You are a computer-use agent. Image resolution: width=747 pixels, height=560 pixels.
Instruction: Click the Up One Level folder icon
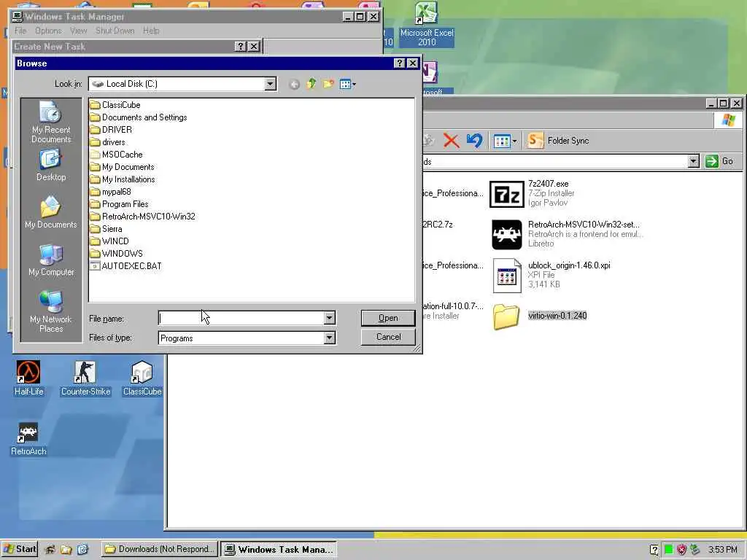(x=311, y=84)
